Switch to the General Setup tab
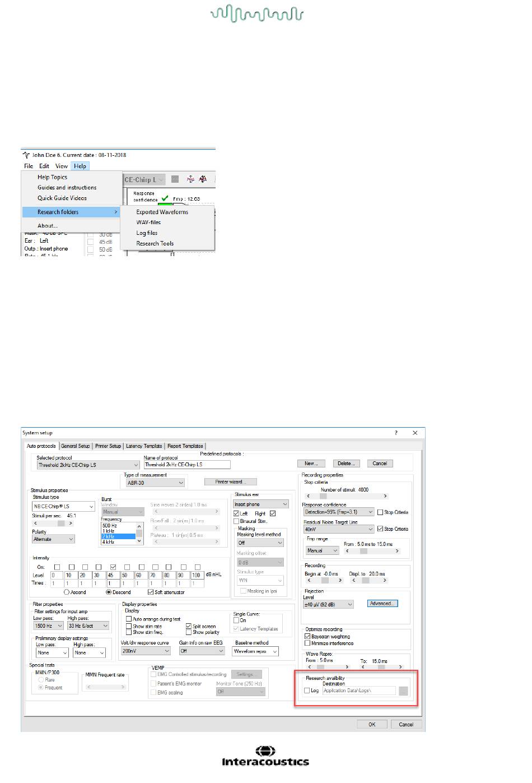This screenshot has height=783, width=532. [x=75, y=446]
